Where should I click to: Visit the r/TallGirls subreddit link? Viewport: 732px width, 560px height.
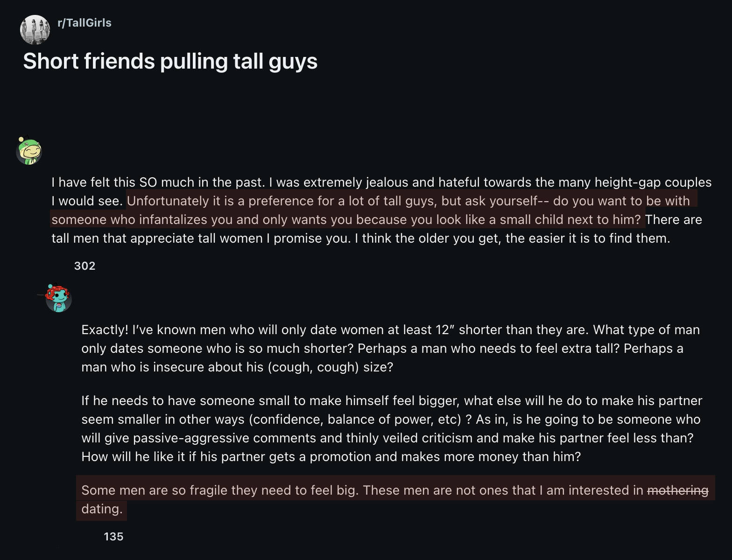coord(84,23)
